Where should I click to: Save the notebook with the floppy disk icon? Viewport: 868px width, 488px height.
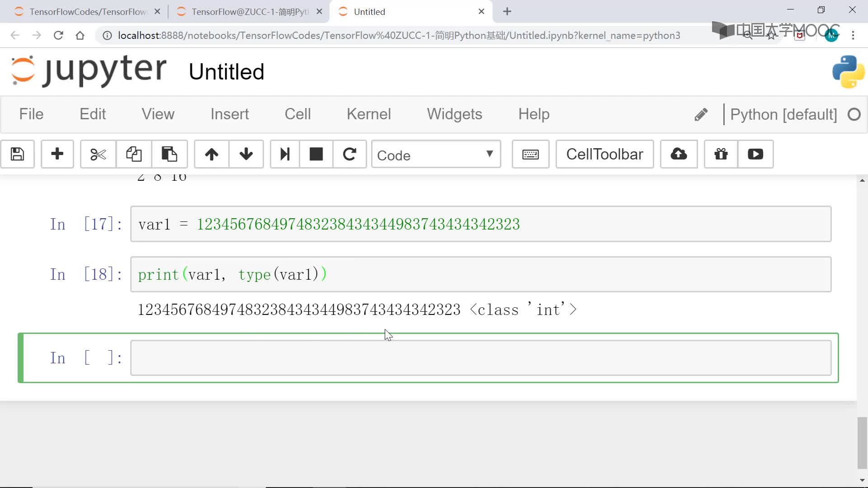pos(17,154)
